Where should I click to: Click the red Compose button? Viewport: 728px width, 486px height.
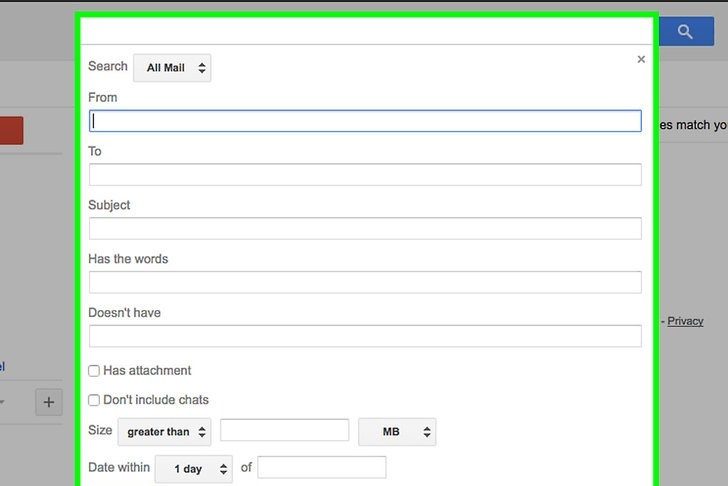pyautogui.click(x=10, y=131)
